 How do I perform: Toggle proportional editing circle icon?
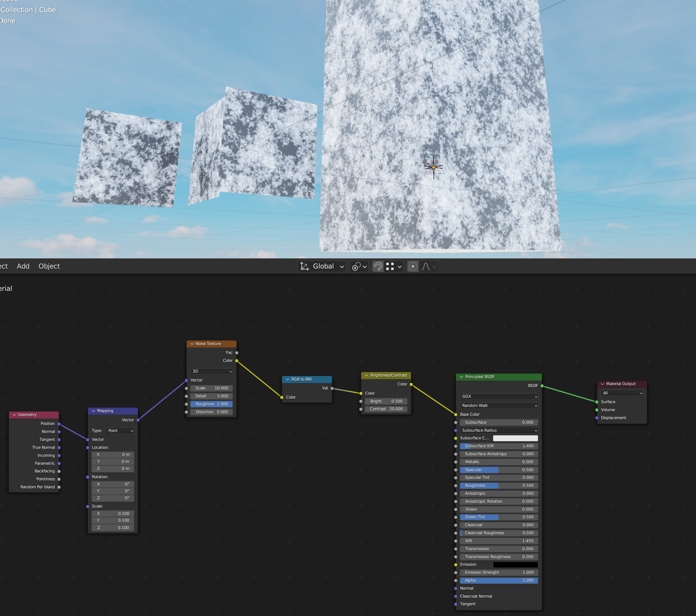click(x=413, y=266)
